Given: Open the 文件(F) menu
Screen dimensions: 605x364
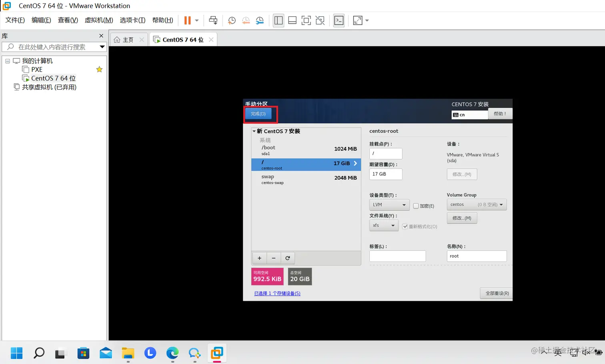Looking at the screenshot, I should [15, 20].
